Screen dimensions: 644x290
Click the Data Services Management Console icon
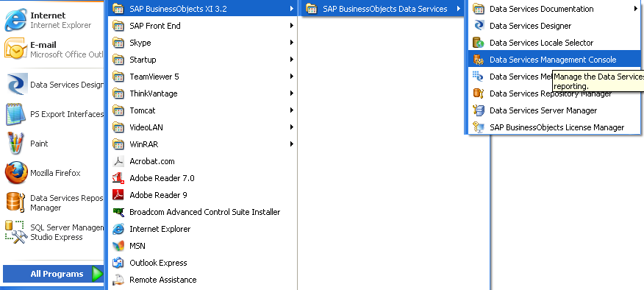coord(479,60)
